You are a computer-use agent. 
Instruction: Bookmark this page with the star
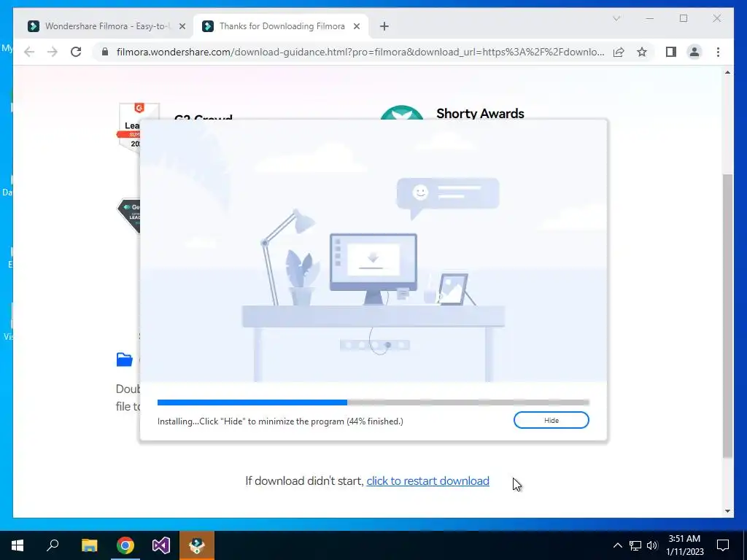(x=642, y=52)
